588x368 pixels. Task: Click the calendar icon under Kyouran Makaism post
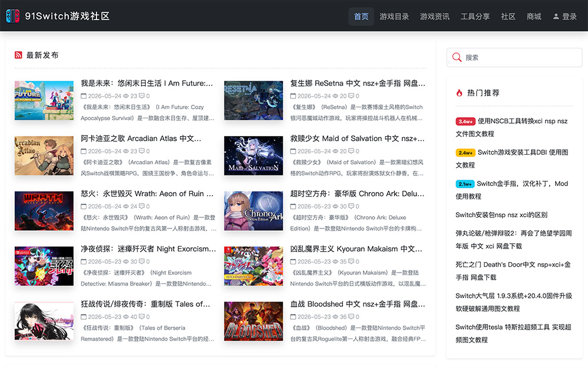(x=293, y=262)
